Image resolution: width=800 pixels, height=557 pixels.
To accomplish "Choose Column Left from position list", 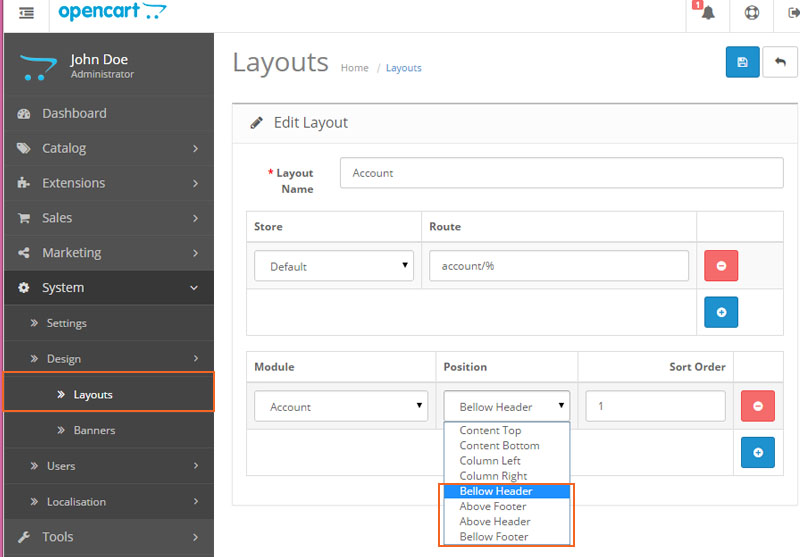I will [x=490, y=461].
